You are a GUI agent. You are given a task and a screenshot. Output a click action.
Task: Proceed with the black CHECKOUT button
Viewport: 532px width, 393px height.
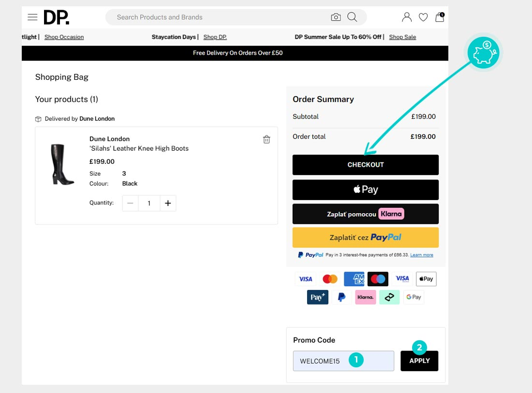366,165
